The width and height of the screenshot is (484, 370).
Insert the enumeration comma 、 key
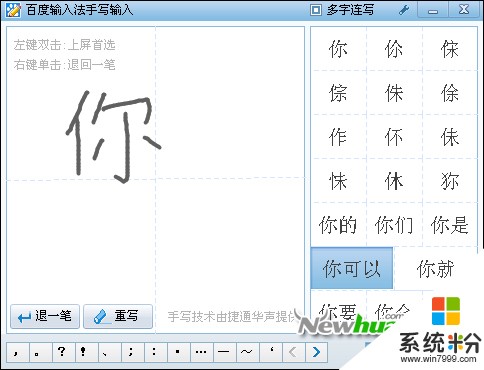point(109,352)
